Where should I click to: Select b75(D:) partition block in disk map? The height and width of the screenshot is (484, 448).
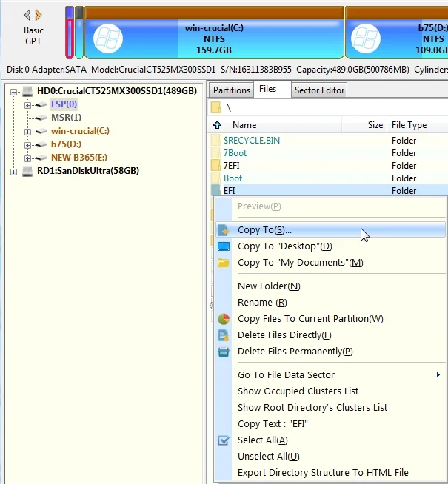397,33
